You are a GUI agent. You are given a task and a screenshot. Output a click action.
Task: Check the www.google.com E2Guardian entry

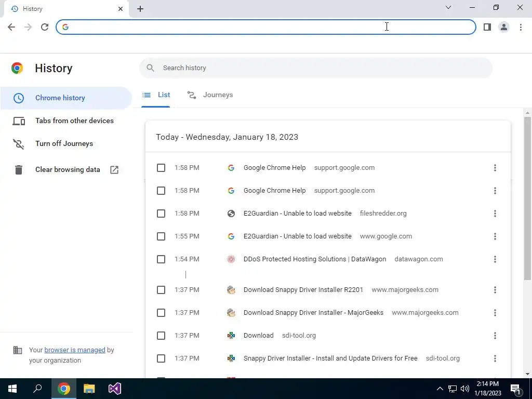coord(161,236)
